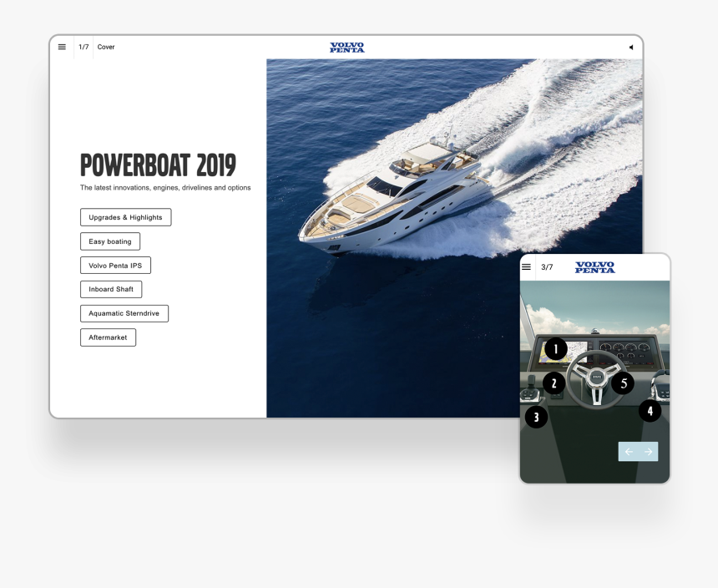This screenshot has height=588, width=718.
Task: Select hotspot number 4 on the right
Action: click(650, 411)
